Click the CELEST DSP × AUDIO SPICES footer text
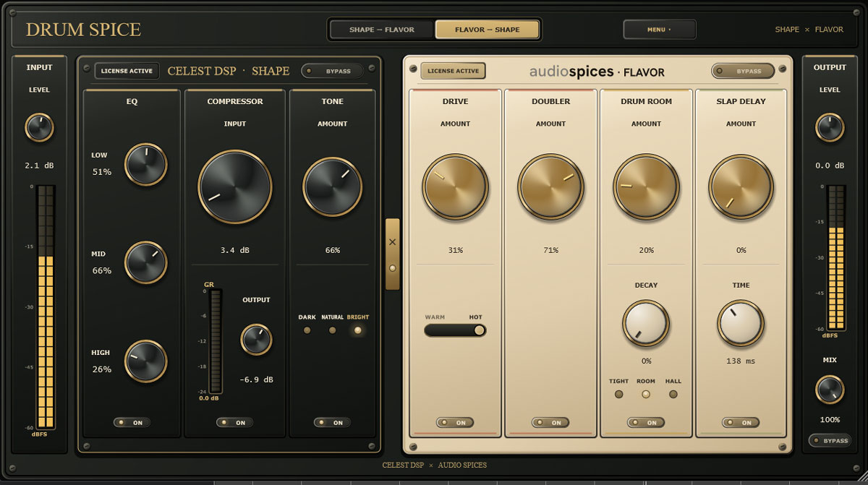868x485 pixels. pyautogui.click(x=434, y=465)
